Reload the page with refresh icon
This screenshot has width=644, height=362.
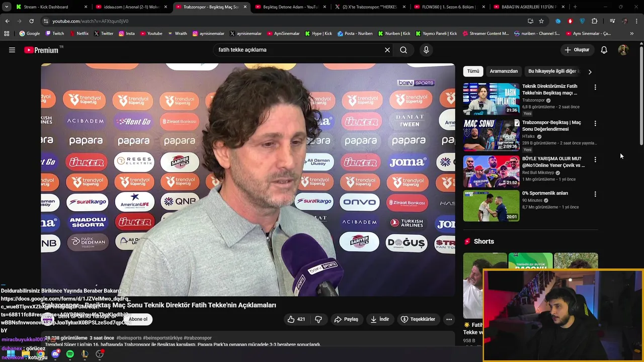click(31, 21)
